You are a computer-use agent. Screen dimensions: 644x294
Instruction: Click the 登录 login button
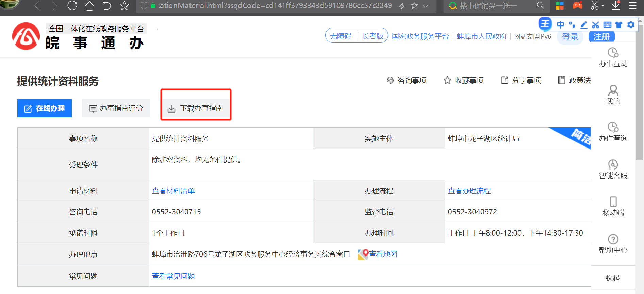[570, 37]
